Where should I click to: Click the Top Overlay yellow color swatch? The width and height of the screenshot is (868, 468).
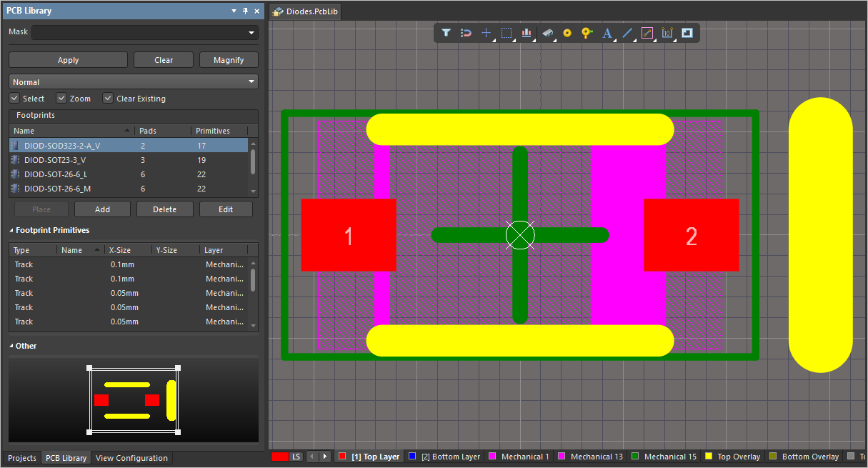[709, 457]
